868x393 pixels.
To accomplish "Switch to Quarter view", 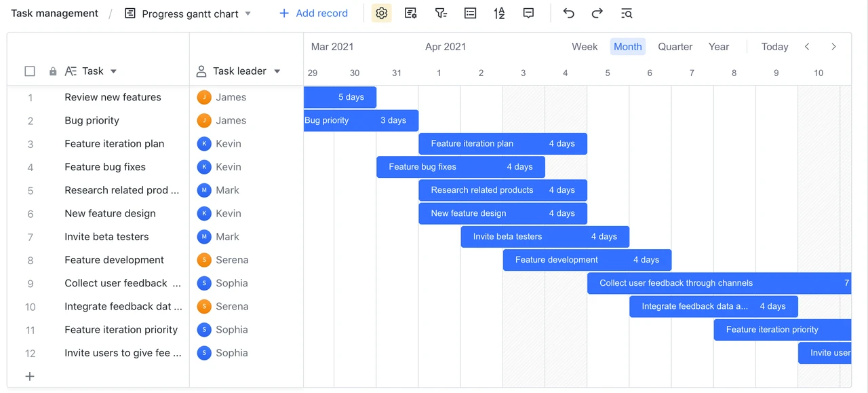I will (x=675, y=47).
